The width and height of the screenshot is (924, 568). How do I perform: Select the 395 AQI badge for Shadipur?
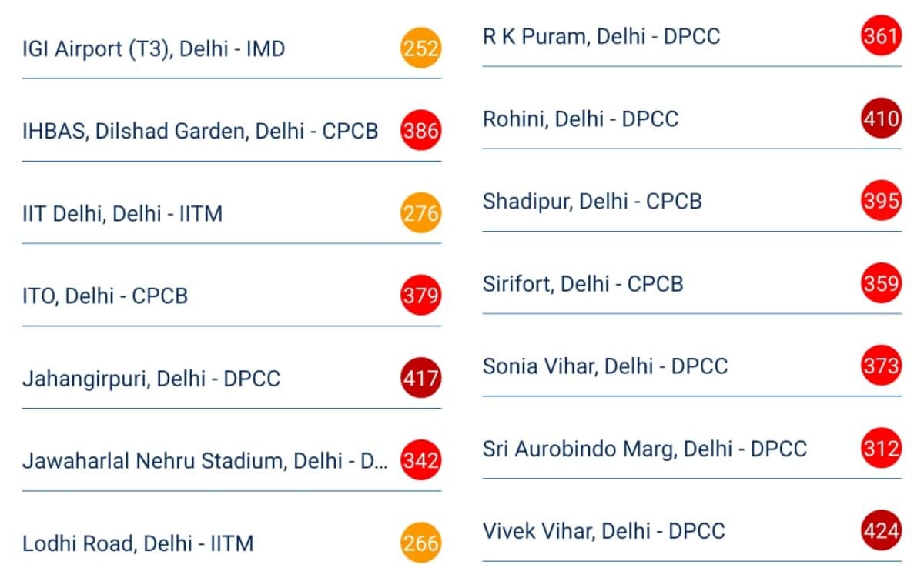point(881,202)
